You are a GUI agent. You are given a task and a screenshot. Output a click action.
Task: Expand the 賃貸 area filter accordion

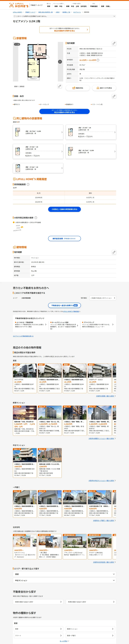64,574
